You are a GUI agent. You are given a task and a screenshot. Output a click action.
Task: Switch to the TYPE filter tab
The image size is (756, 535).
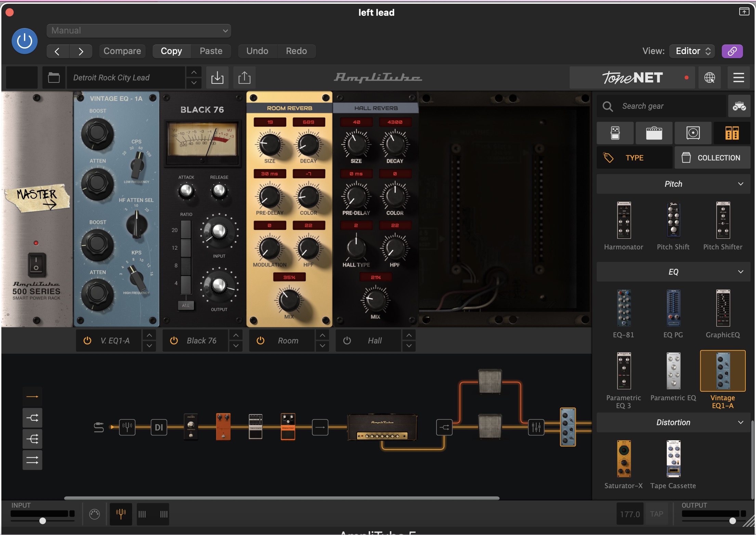coord(635,158)
